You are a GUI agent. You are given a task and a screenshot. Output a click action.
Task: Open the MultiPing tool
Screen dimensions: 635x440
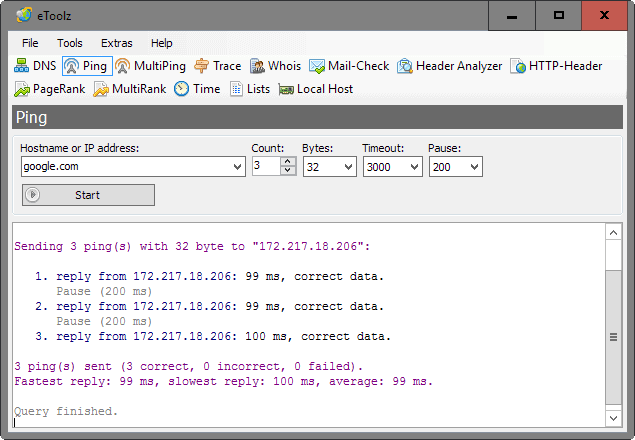click(150, 66)
